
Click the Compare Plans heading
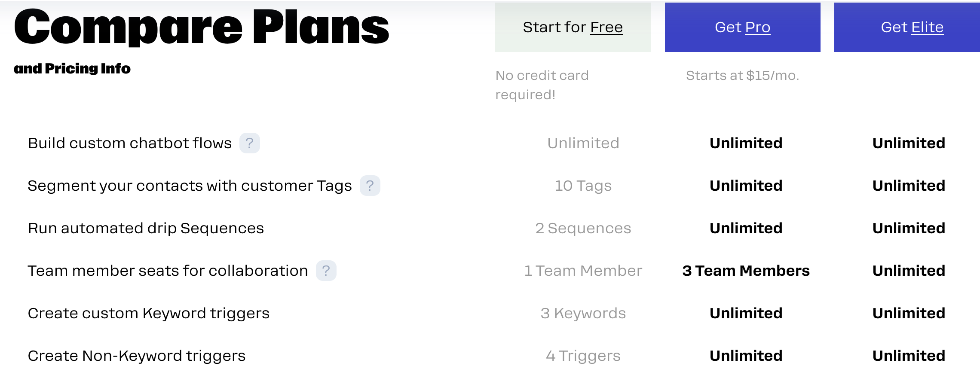201,27
